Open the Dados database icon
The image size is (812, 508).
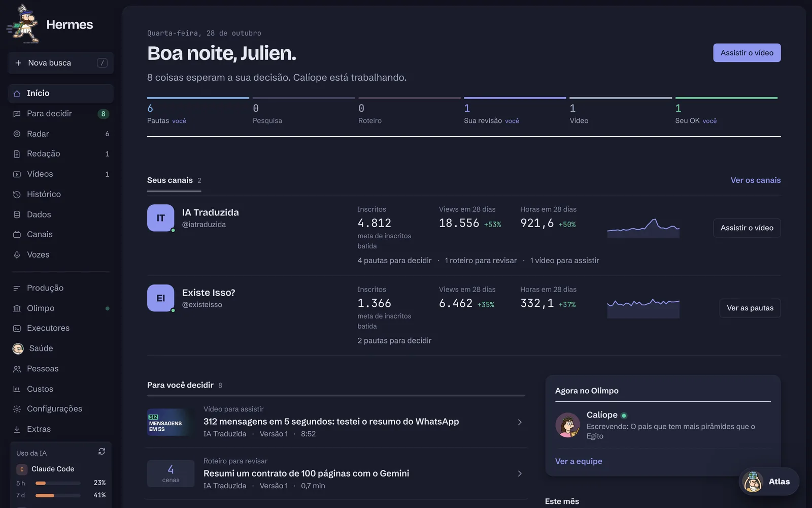(17, 215)
